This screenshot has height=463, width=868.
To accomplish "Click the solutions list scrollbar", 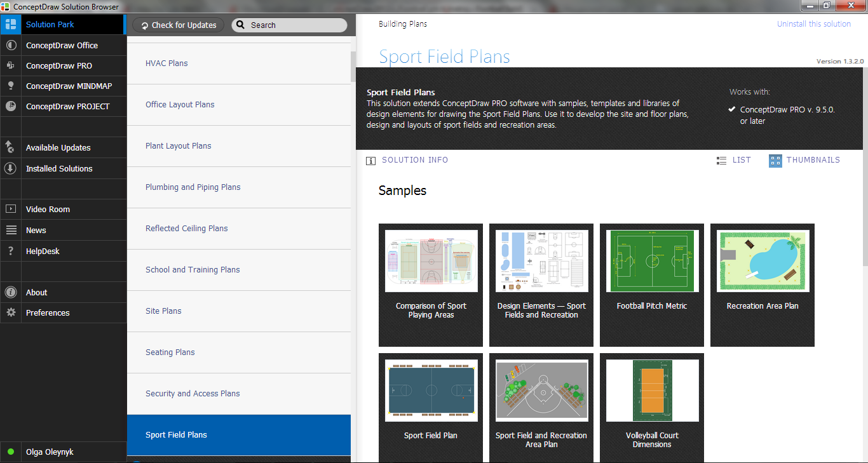I will coord(353,66).
